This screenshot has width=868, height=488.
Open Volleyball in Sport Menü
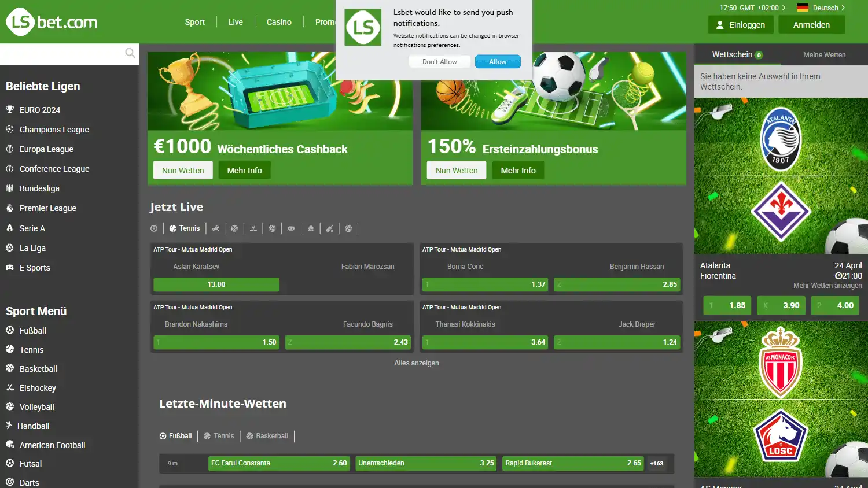pyautogui.click(x=37, y=407)
